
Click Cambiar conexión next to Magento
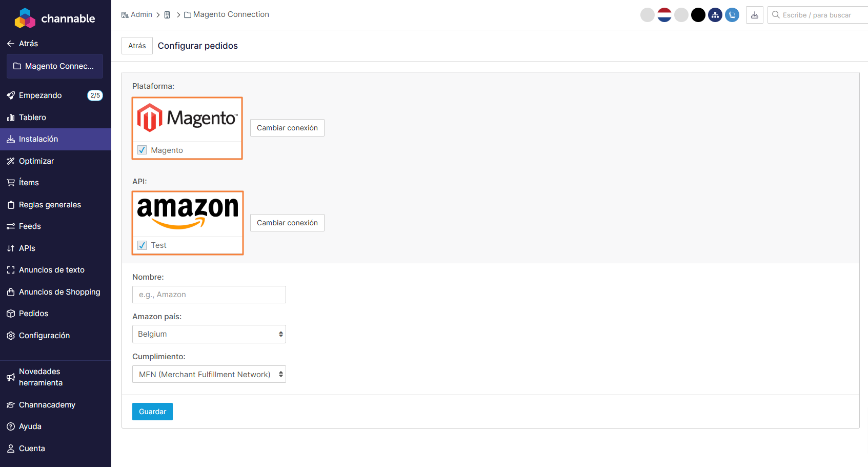pyautogui.click(x=287, y=128)
